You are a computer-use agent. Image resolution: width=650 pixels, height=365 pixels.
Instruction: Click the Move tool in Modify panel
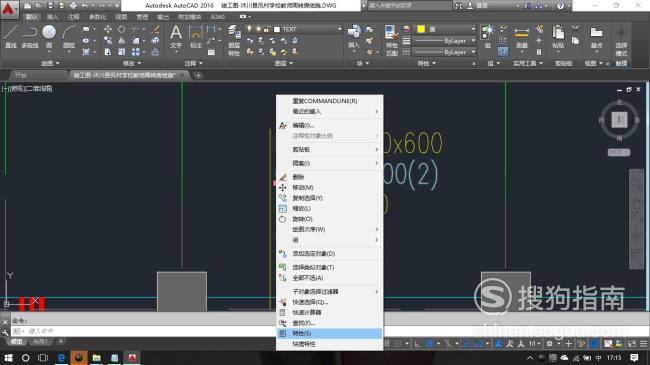[108, 29]
